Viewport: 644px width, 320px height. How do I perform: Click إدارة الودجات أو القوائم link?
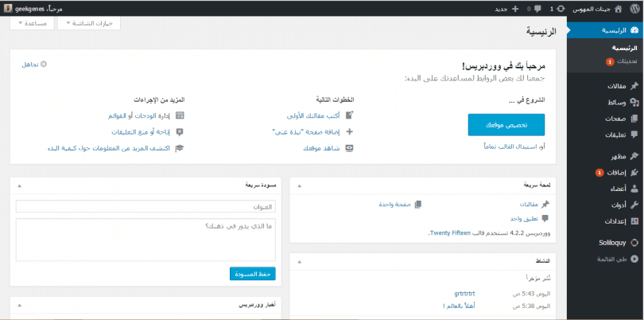139,115
